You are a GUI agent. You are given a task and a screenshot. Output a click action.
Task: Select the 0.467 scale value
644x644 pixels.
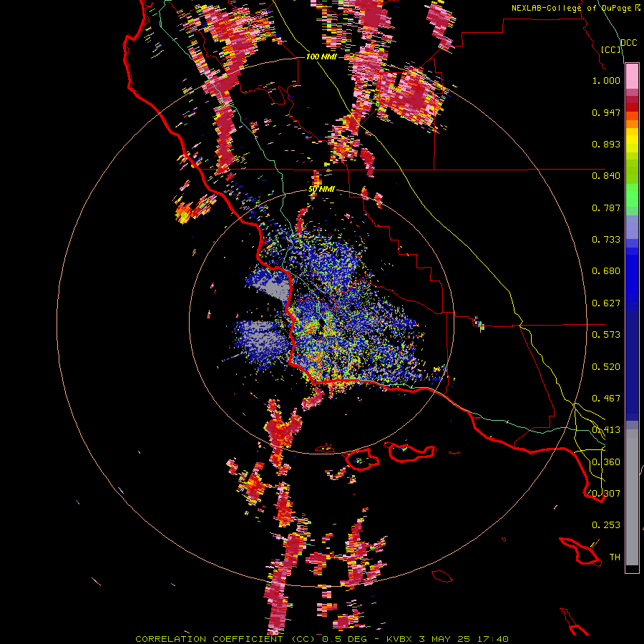click(x=606, y=399)
